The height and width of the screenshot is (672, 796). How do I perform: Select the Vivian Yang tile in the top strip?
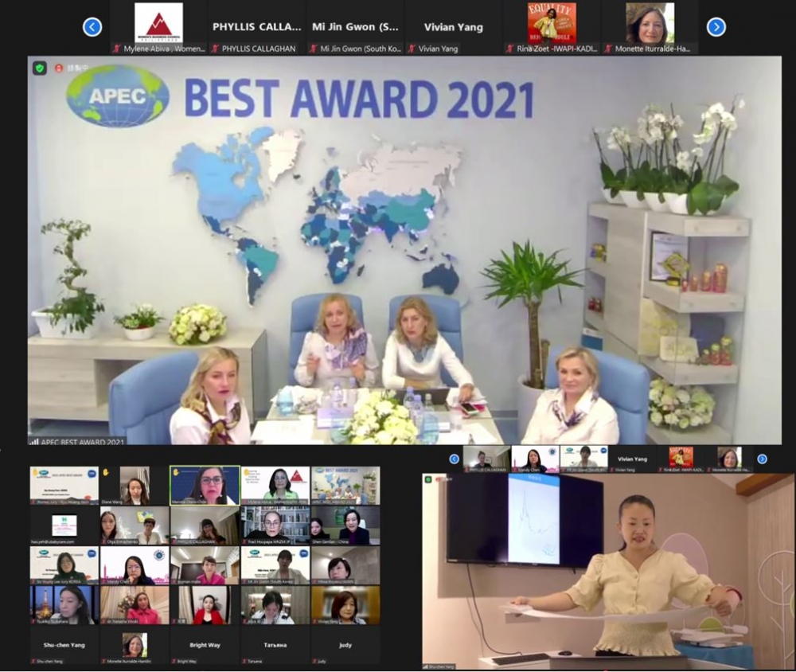454,28
